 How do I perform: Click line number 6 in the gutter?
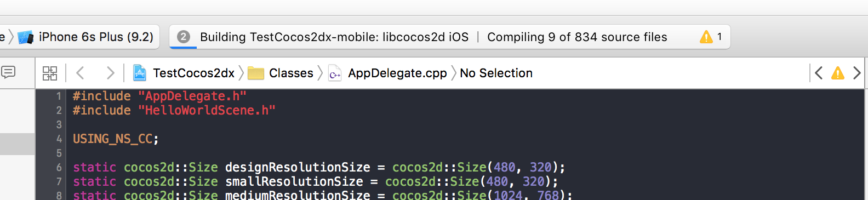tap(59, 168)
